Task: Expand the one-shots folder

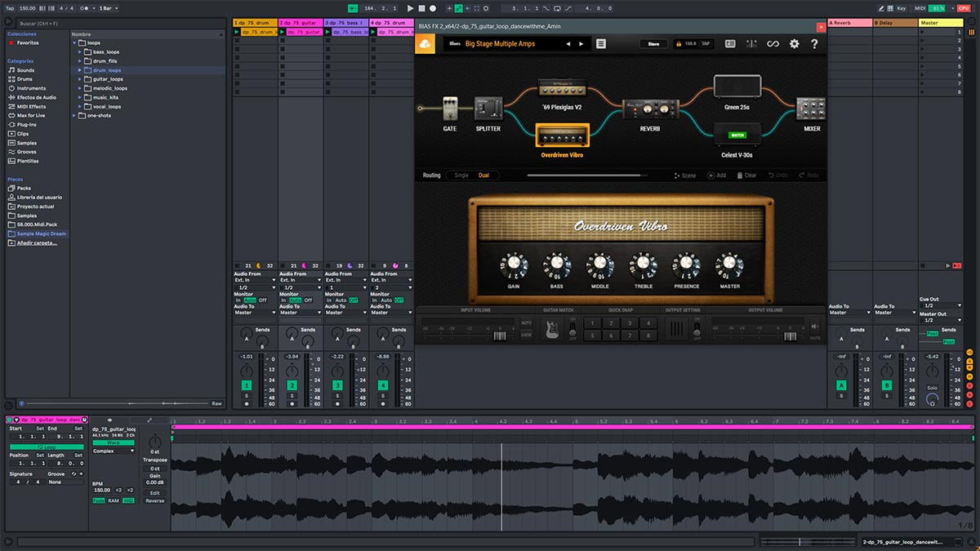Action: tap(76, 115)
